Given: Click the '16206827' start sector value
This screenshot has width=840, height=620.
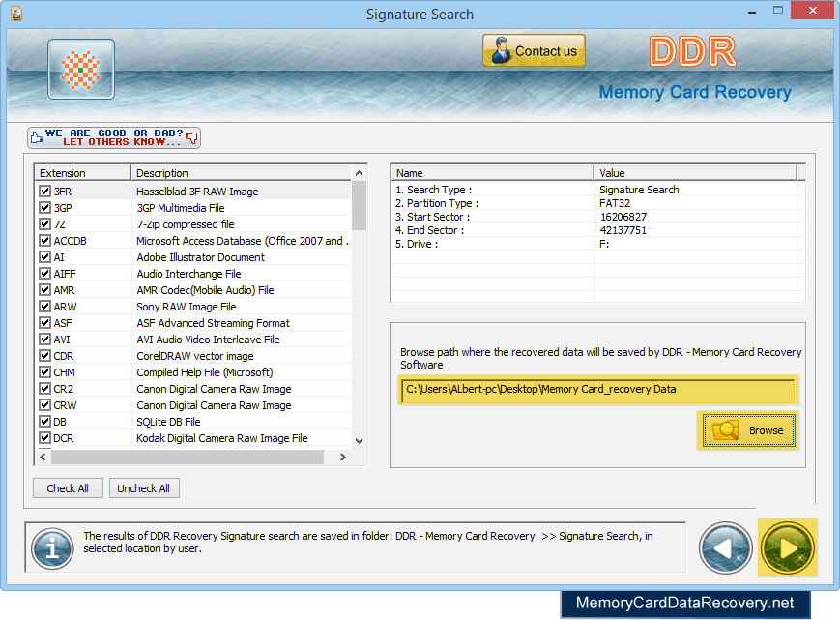Looking at the screenshot, I should (x=623, y=217).
